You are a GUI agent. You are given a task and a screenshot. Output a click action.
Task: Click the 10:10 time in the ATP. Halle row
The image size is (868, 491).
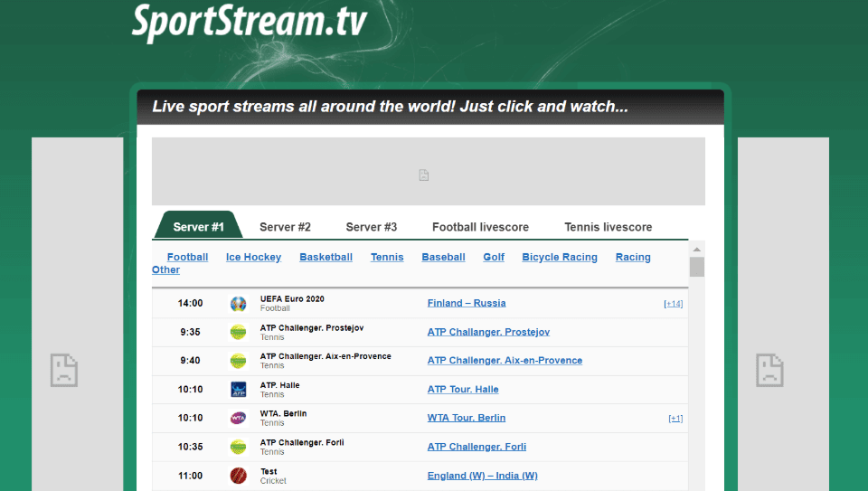(191, 389)
